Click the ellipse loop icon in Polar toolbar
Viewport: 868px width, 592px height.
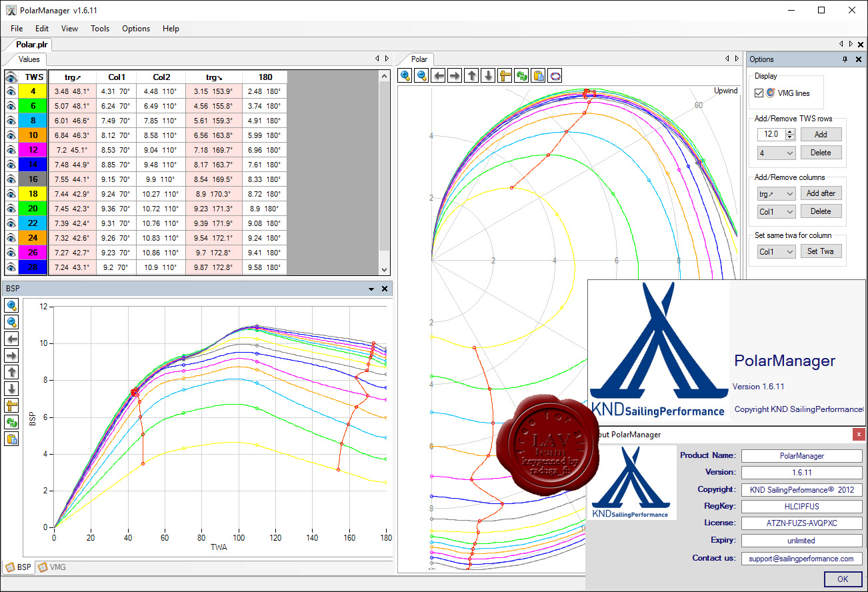555,75
